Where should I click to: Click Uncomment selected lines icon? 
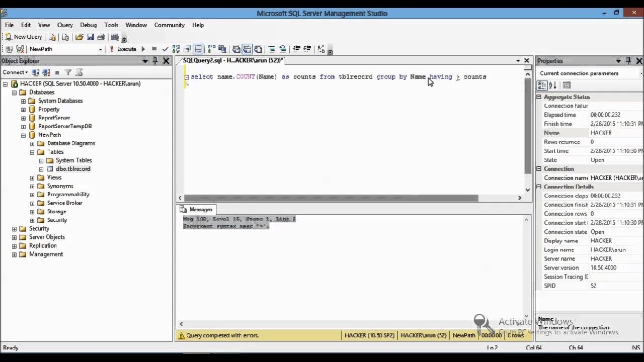(283, 49)
